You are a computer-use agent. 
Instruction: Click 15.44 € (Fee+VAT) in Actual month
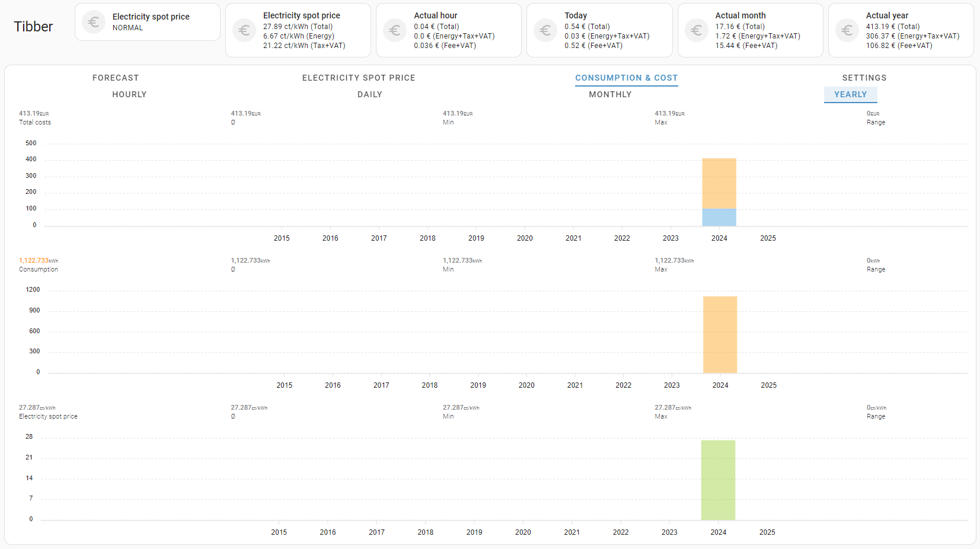746,46
